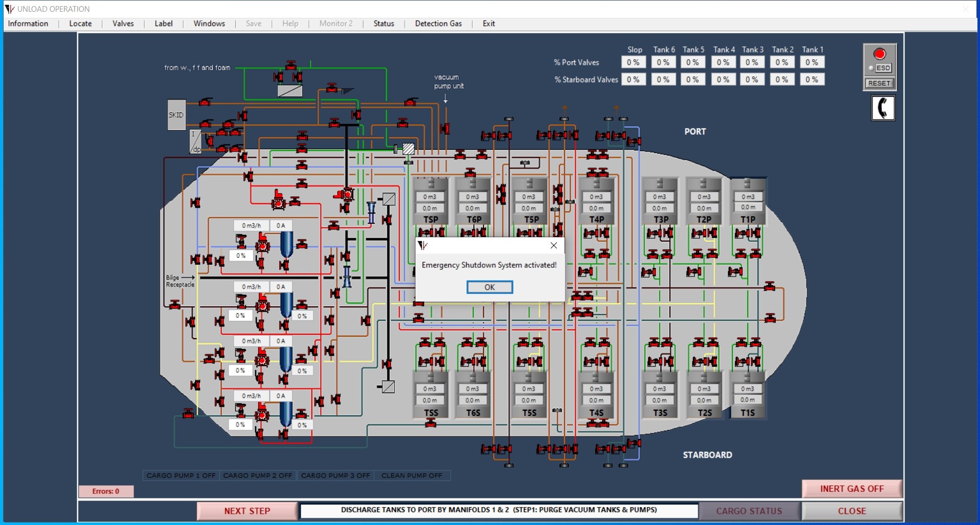
Task: Click the SKID unit box
Action: click(176, 115)
